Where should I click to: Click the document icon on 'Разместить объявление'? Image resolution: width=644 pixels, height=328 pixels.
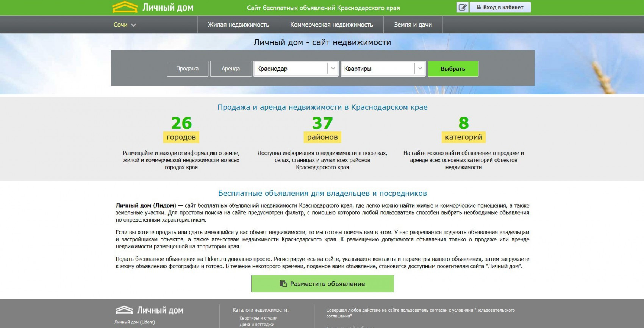point(283,283)
